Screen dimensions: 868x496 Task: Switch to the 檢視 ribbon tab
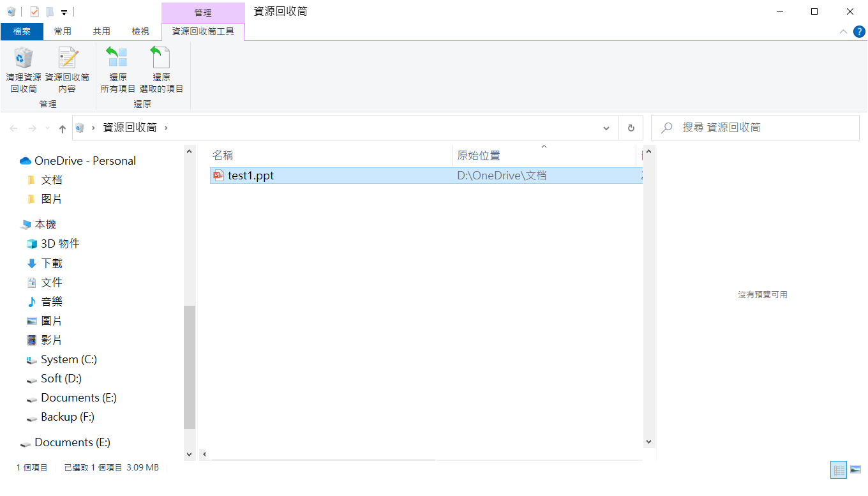click(x=140, y=31)
